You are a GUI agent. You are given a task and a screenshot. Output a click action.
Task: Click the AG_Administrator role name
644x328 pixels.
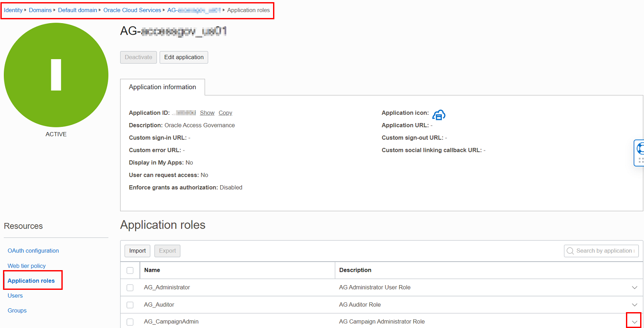[x=167, y=287]
